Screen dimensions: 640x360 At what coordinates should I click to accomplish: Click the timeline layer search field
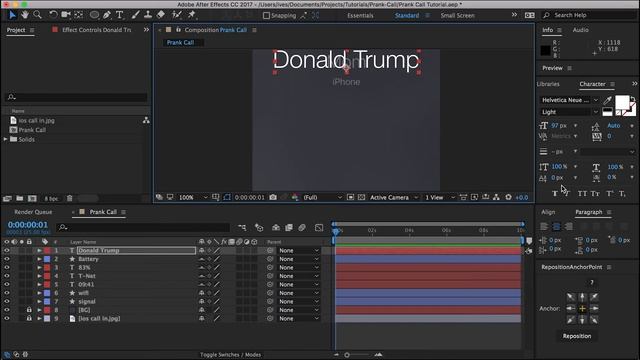143,227
